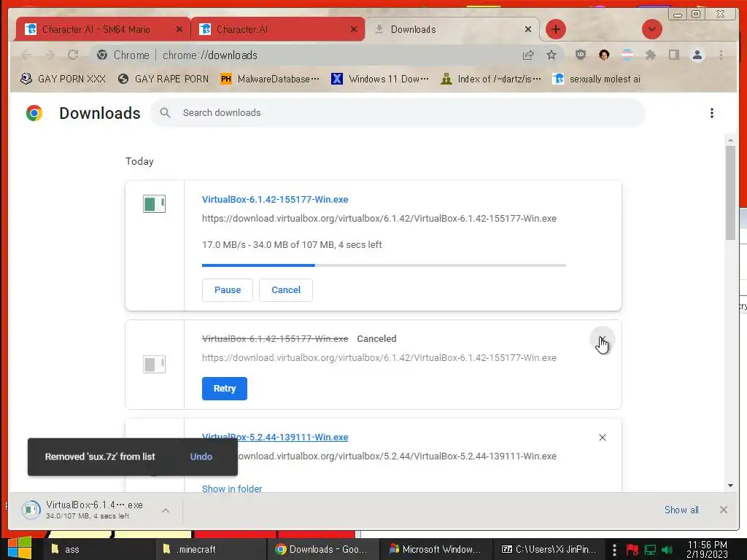This screenshot has width=747, height=560.
Task: Bookmark this page with the star icon
Action: tap(551, 55)
